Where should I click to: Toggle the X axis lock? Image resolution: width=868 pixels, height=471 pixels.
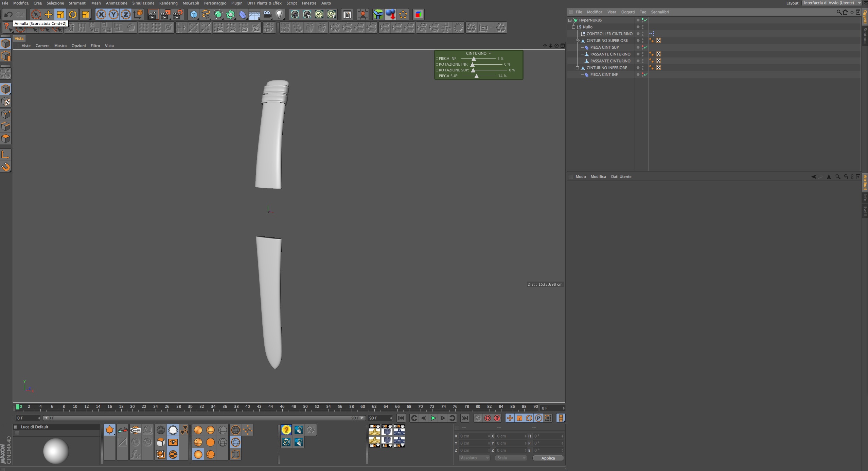[101, 14]
